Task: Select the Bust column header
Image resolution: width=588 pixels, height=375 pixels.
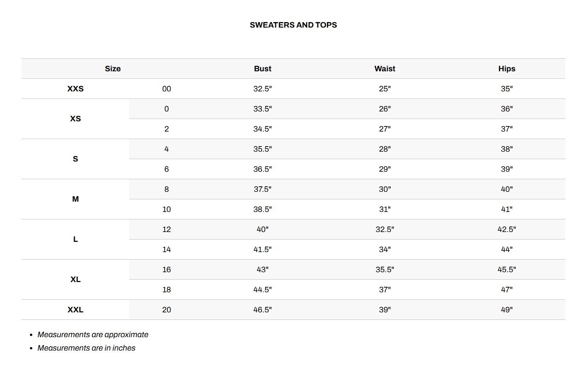Action: pos(263,69)
